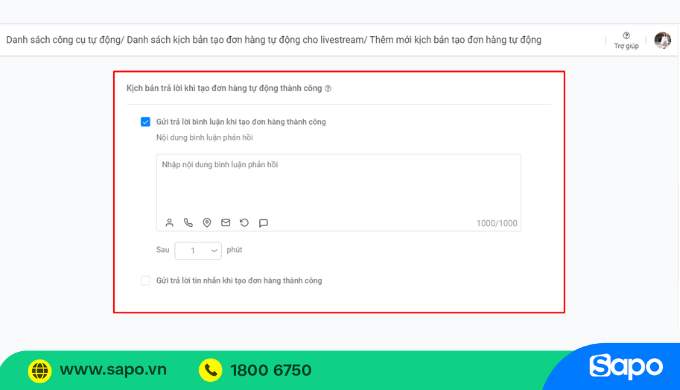Viewport: 680px width, 390px height.
Task: Uncheck Gửi trả lời bình luận checkbox
Action: coord(145,122)
